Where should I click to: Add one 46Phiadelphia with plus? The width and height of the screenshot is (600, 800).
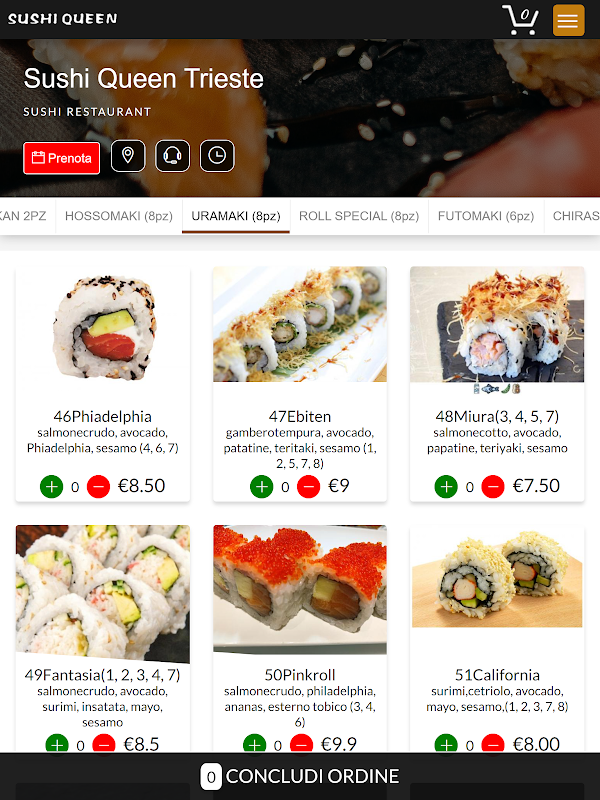point(52,486)
